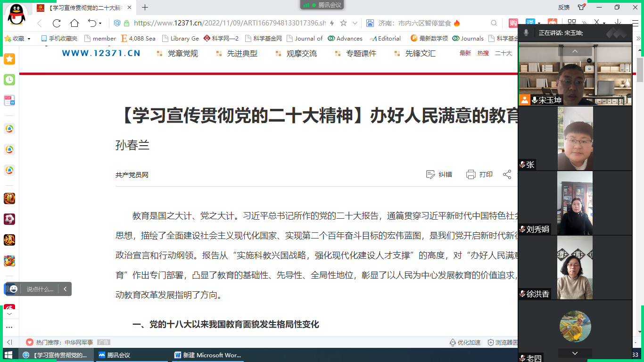Open the PDF to Word sidebar icon
This screenshot has height=362, width=644.
[x=9, y=100]
